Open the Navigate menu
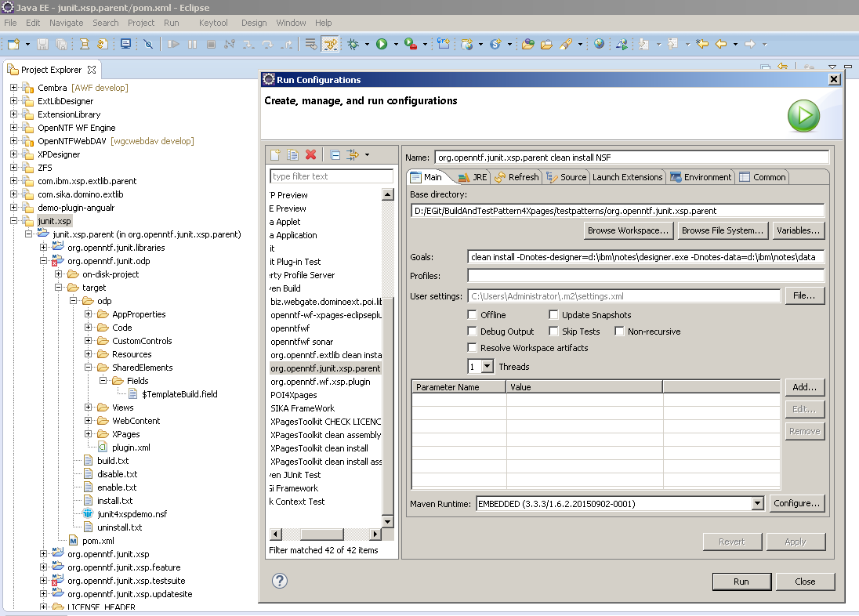859x616 pixels. [66, 23]
